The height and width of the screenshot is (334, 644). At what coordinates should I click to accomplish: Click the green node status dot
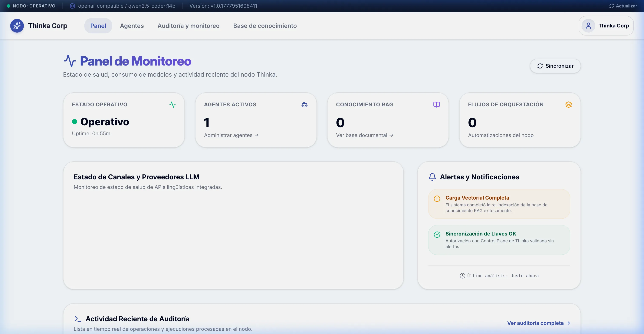point(9,6)
